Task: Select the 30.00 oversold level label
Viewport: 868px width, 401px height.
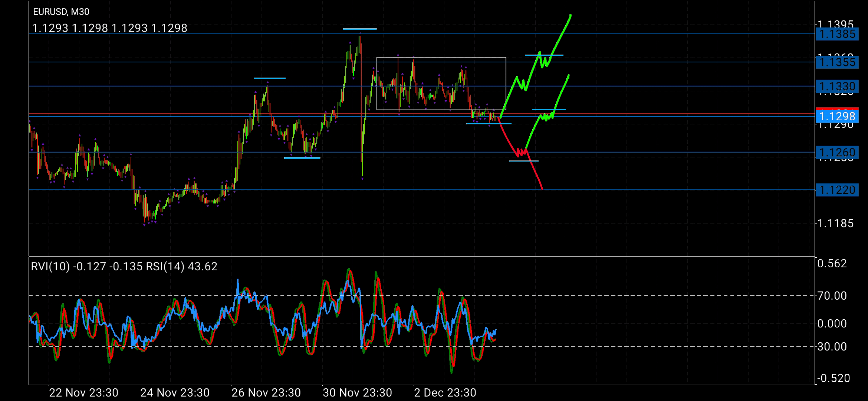Action: pos(832,347)
